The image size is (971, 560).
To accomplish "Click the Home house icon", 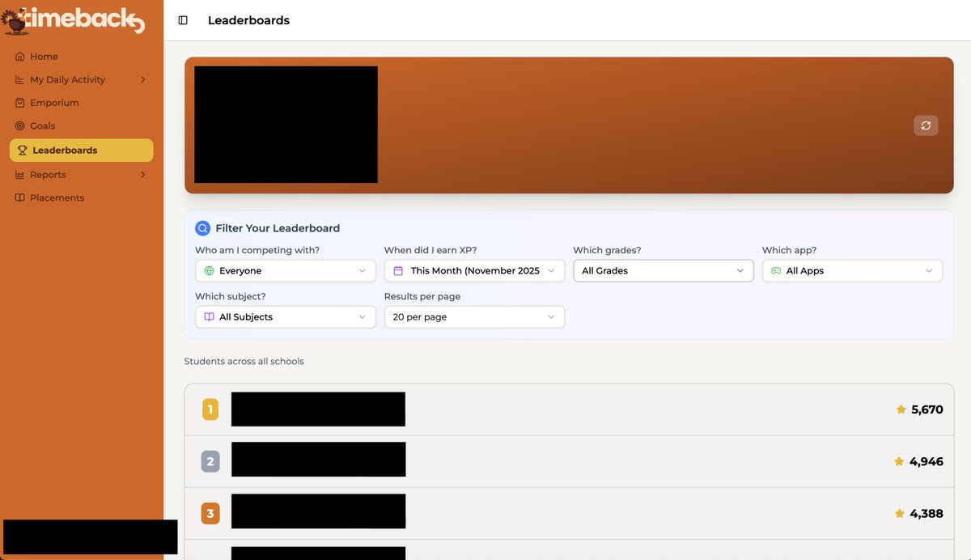I will tap(20, 57).
